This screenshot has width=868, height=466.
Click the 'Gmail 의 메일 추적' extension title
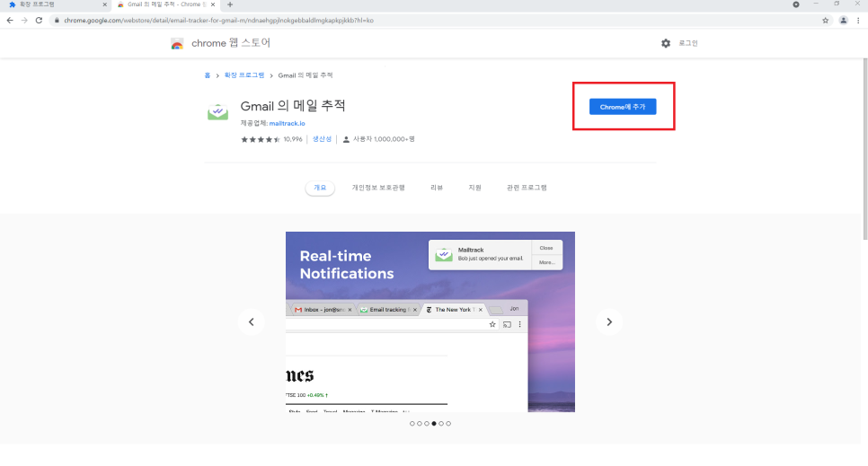click(x=293, y=106)
